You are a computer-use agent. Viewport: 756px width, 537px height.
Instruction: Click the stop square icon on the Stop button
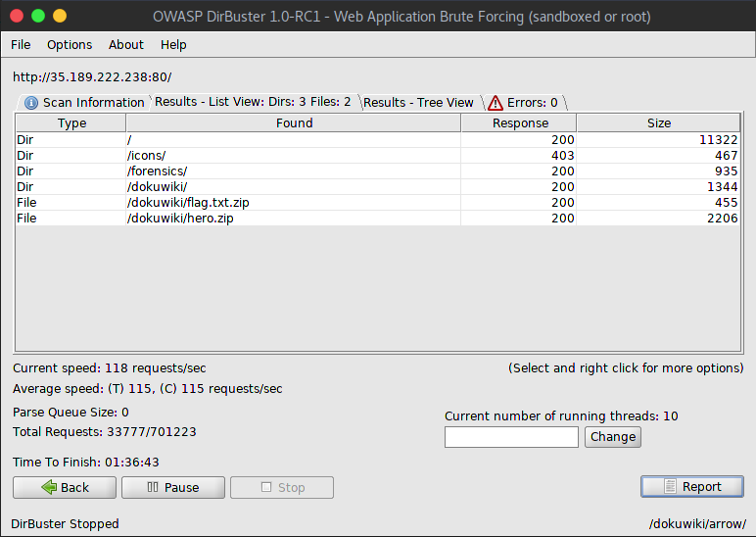[266, 487]
